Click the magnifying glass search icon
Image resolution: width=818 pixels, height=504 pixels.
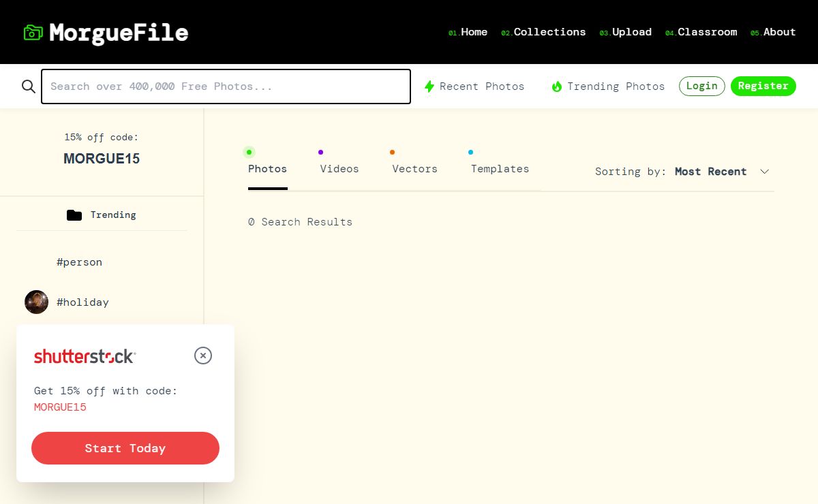29,86
